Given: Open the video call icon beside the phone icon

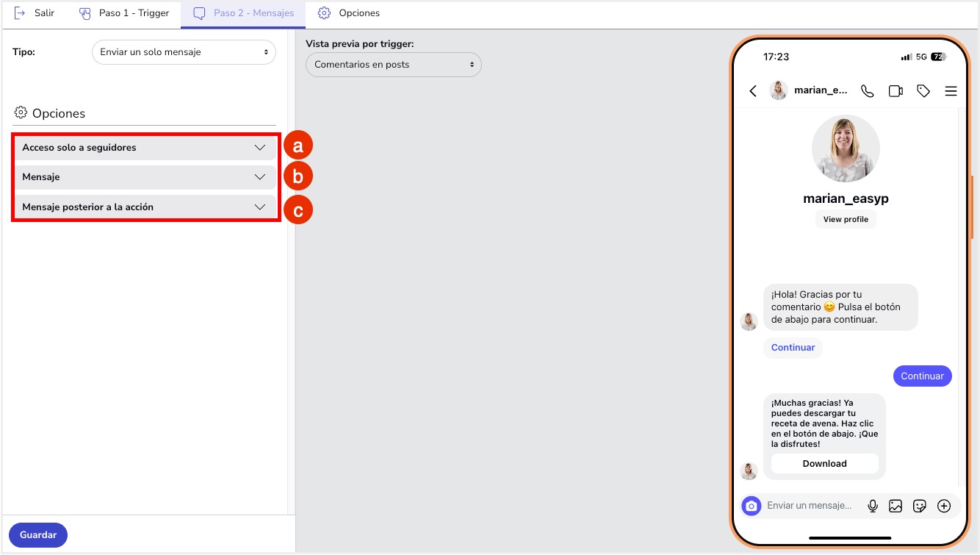Looking at the screenshot, I should (x=895, y=90).
